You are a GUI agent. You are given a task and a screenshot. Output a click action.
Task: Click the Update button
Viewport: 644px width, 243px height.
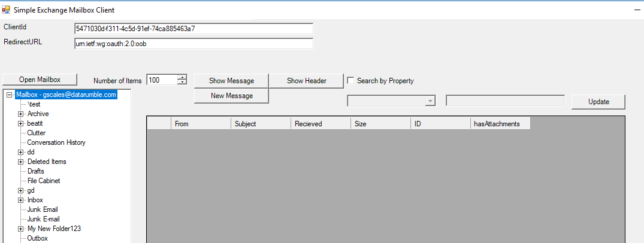(x=598, y=102)
